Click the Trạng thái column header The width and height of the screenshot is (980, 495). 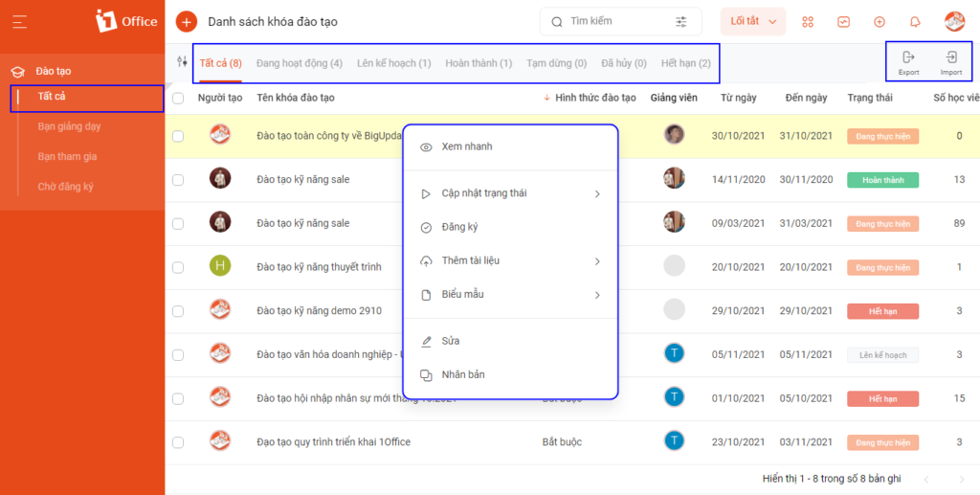[870, 98]
